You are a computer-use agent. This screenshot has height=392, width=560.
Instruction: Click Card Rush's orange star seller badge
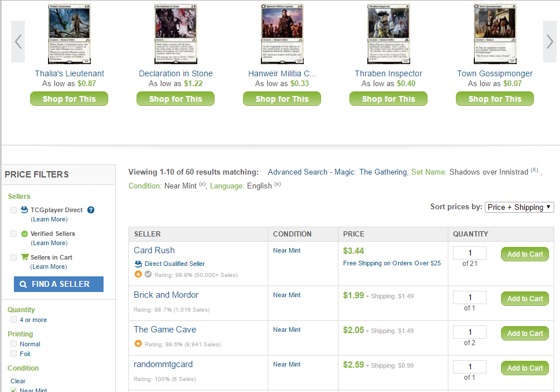point(138,274)
